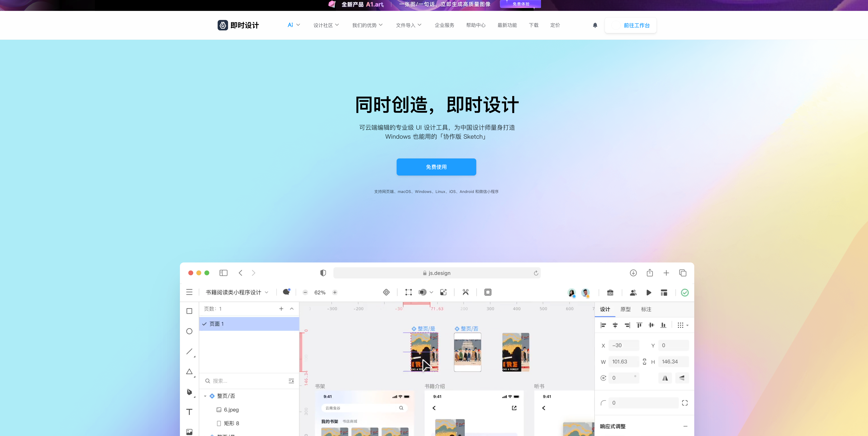
Task: Click the layer search input field
Action: pos(246,381)
